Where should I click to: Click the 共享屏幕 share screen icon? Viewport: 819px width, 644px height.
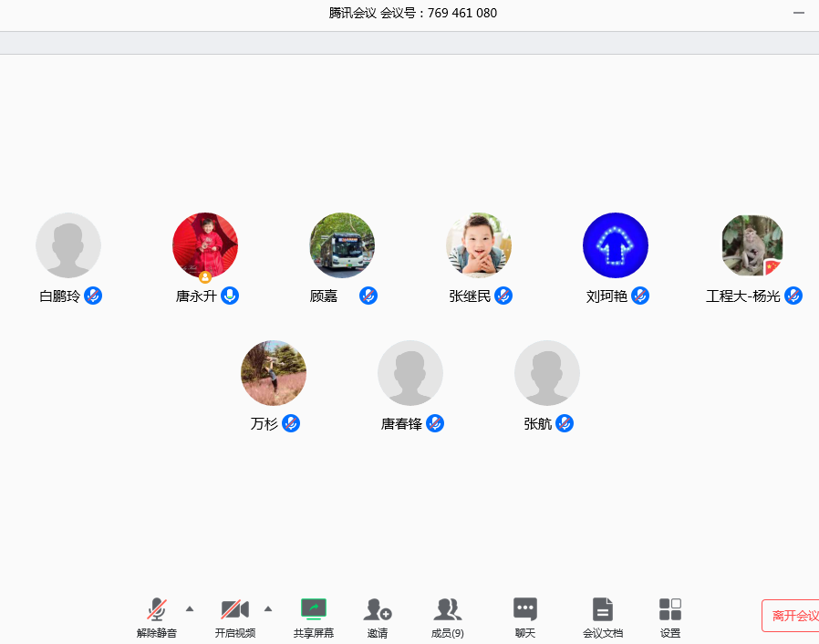(x=313, y=609)
